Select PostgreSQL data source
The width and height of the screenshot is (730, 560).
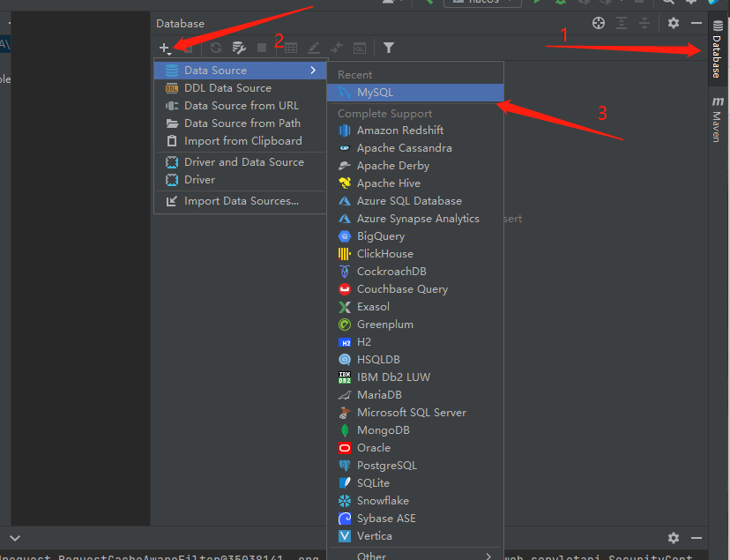[415, 466]
